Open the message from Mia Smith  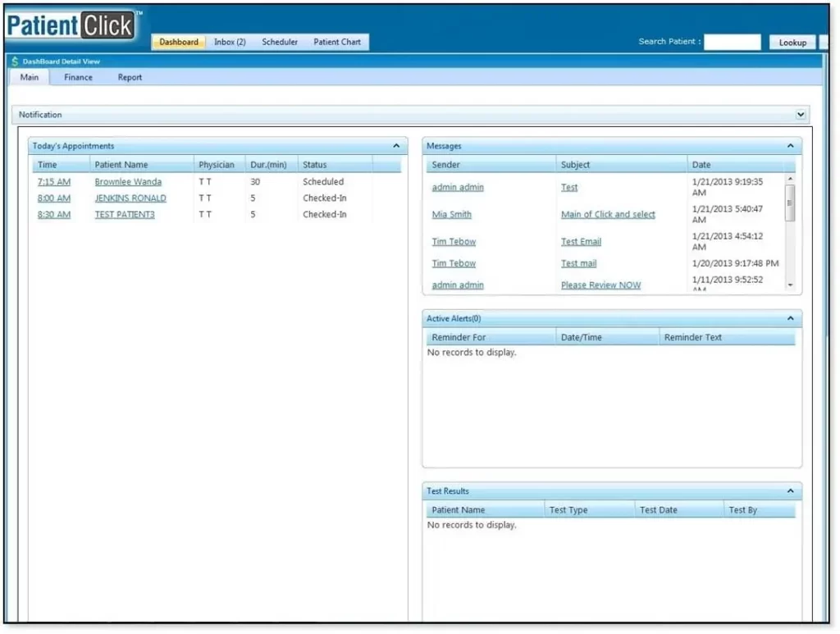click(451, 214)
